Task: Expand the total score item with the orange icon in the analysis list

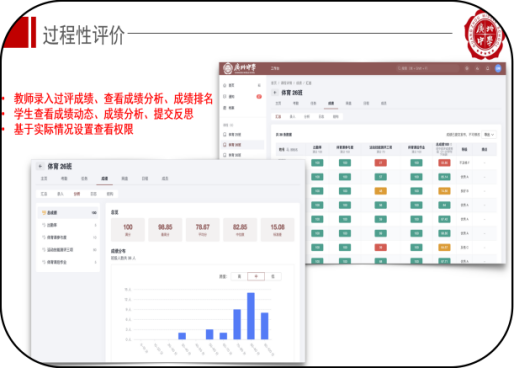Action: click(68, 212)
